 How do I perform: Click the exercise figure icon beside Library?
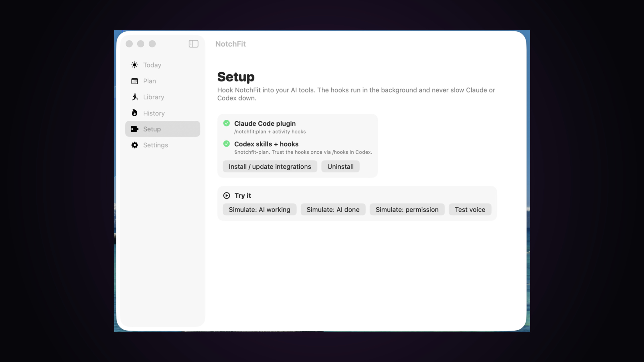tap(135, 97)
